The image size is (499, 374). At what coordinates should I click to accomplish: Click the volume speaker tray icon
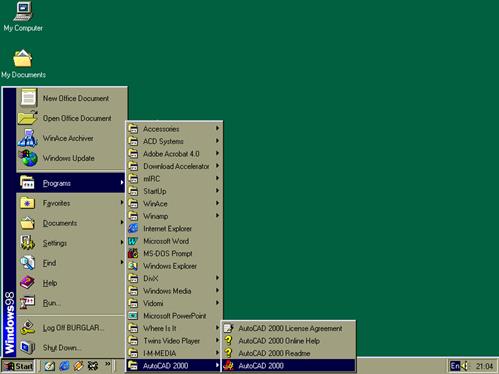coord(464,366)
